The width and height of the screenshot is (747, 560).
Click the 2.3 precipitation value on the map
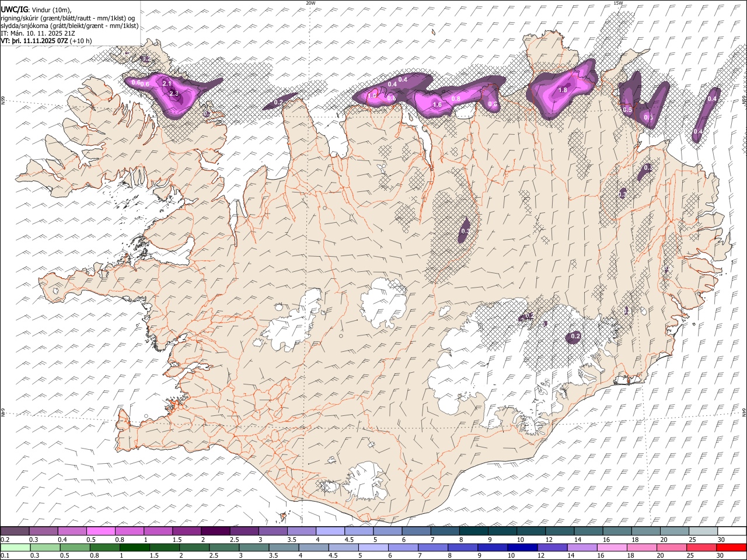click(173, 93)
